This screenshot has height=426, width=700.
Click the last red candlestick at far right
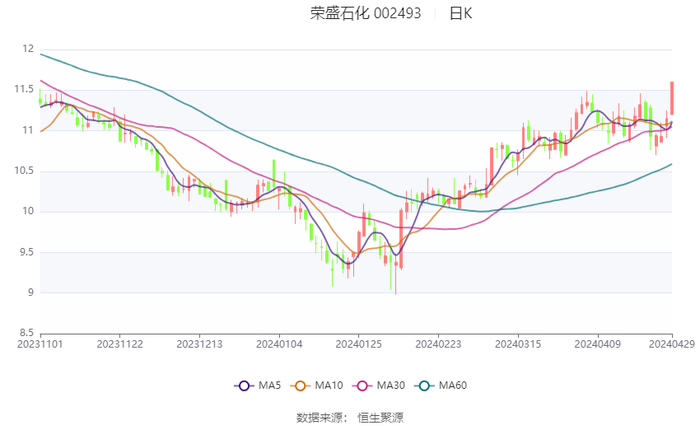pos(672,98)
